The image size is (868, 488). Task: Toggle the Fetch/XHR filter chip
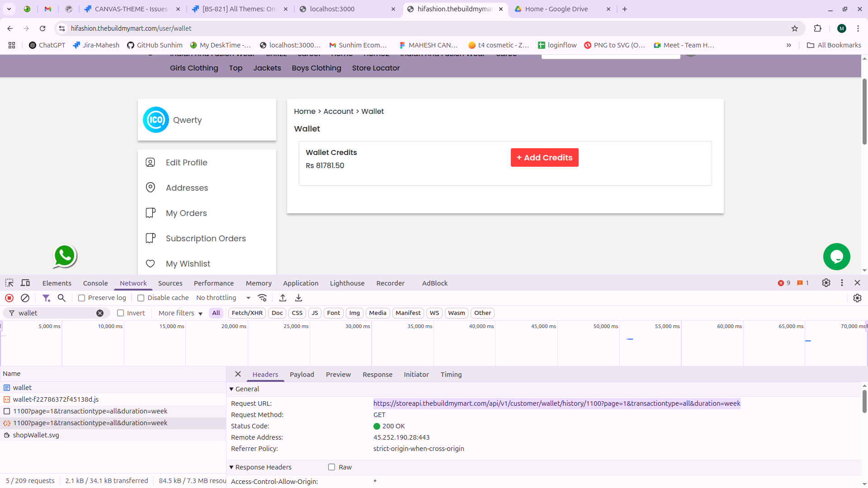[x=247, y=313]
